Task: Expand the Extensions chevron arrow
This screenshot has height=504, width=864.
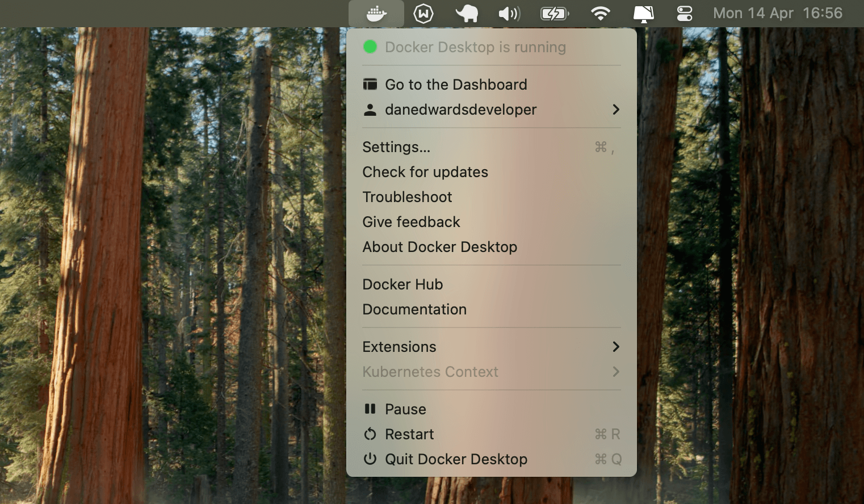Action: [x=616, y=347]
